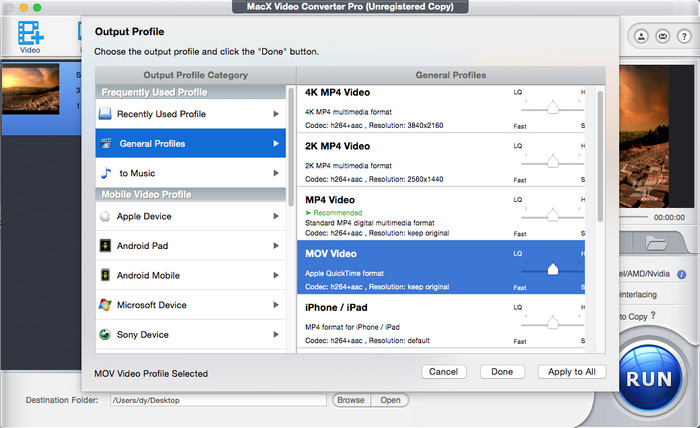This screenshot has width=700, height=428.
Task: Click the Microsoft Device Windows icon
Action: [x=105, y=305]
